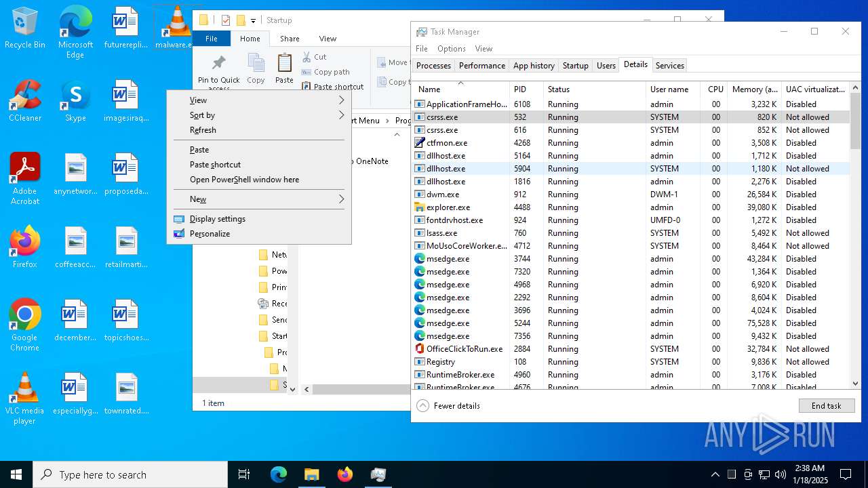This screenshot has width=868, height=488.
Task: Click Paste shortcut in Explorer ribbon
Action: pyautogui.click(x=332, y=87)
